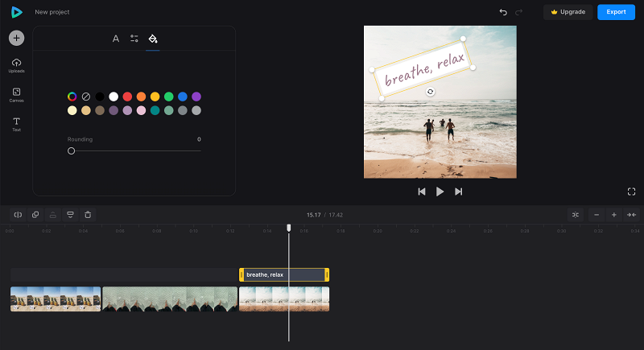Choose the green color swatch

pos(169,97)
